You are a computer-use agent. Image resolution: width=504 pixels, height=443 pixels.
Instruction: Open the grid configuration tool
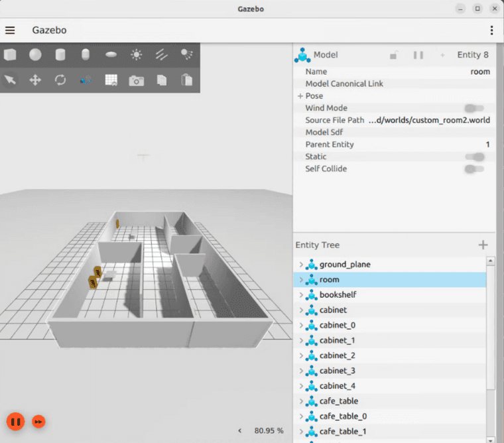tap(111, 80)
